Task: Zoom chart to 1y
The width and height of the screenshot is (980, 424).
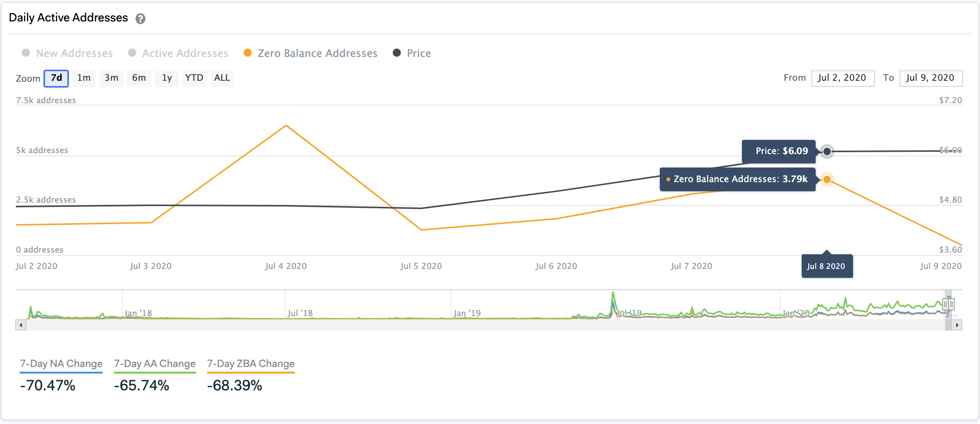Action: 167,78
